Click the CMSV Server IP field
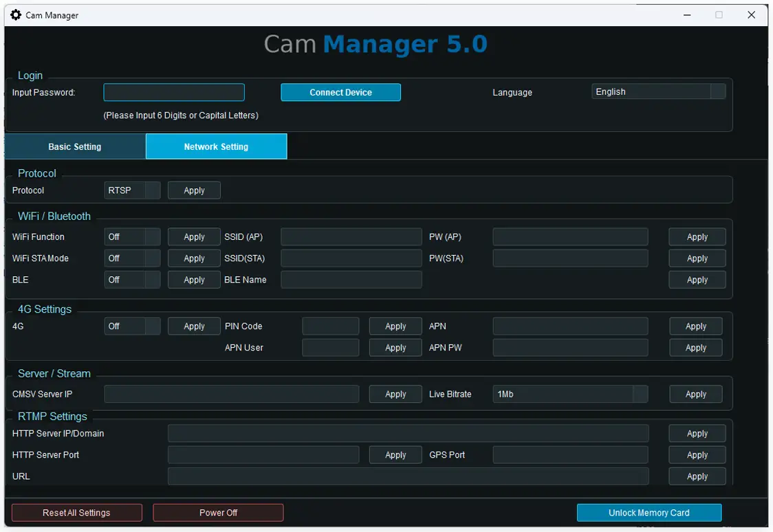The image size is (773, 532). [x=232, y=394]
